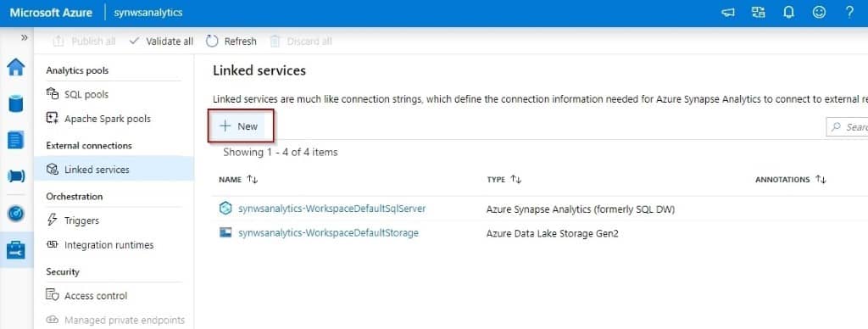The height and width of the screenshot is (329, 868).
Task: Open the Develop hub document icon
Action: [15, 140]
